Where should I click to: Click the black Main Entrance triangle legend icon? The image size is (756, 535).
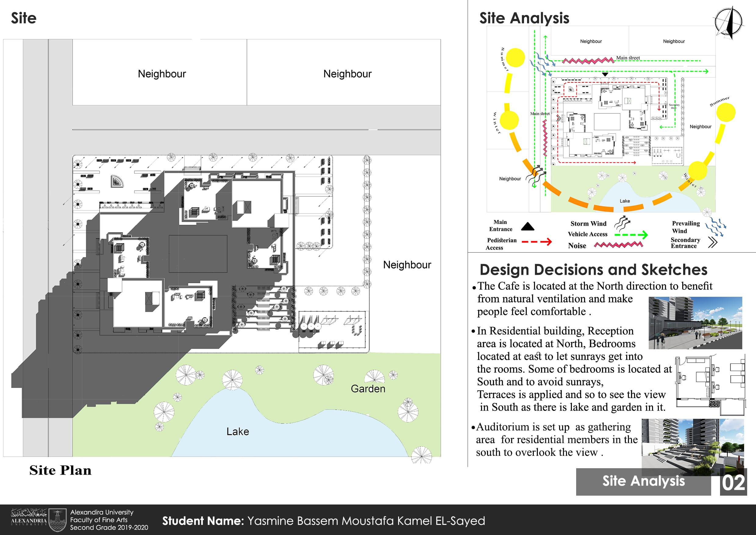tap(527, 226)
